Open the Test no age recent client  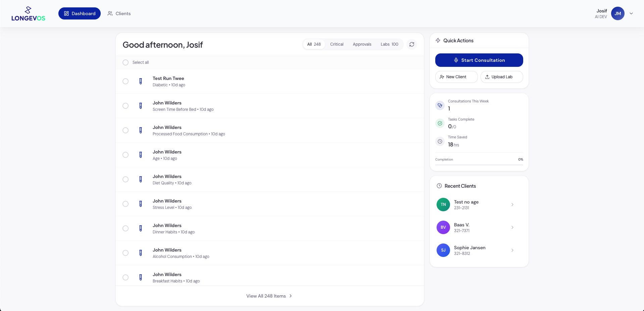click(477, 205)
